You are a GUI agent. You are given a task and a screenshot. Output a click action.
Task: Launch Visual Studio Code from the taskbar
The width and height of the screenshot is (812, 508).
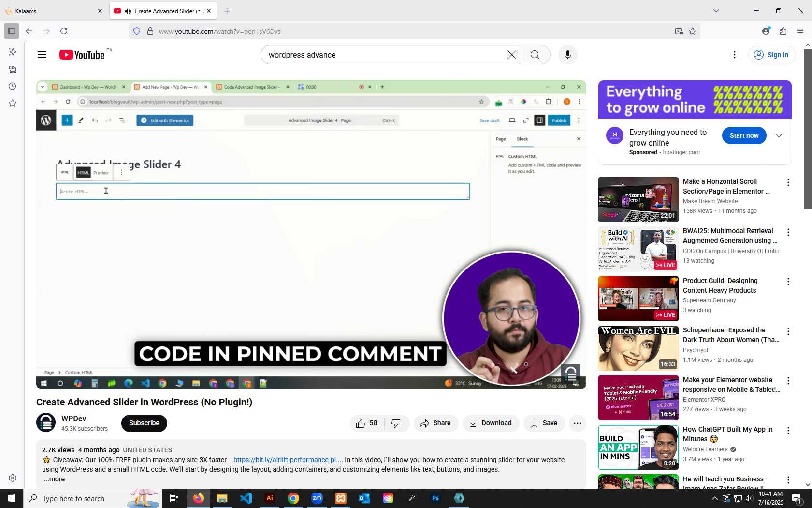pos(246,498)
